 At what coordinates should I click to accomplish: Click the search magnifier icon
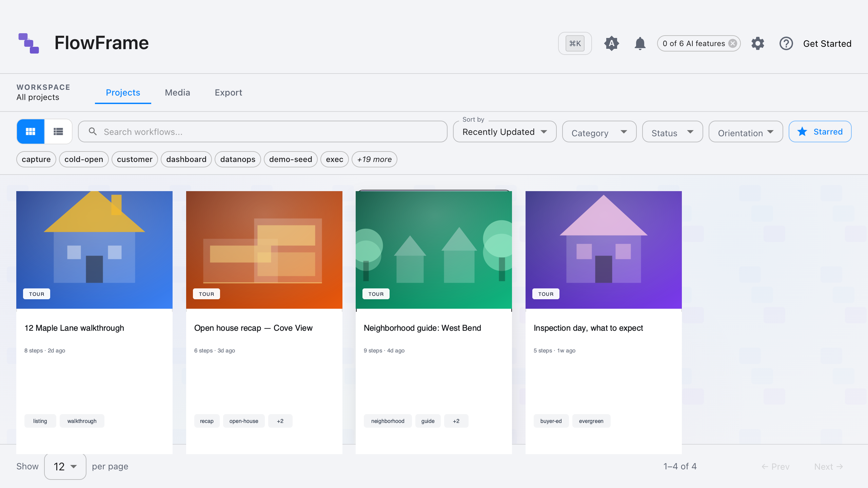93,131
